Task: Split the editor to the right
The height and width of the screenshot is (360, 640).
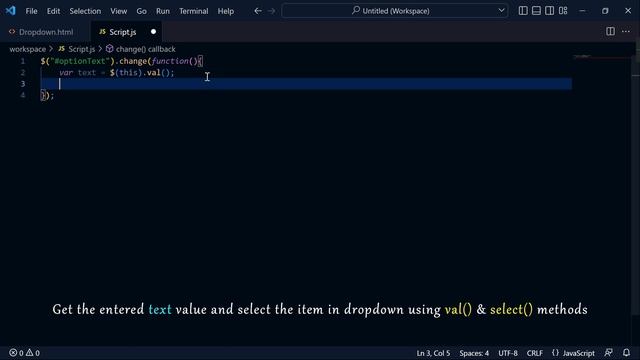Action: [x=610, y=31]
